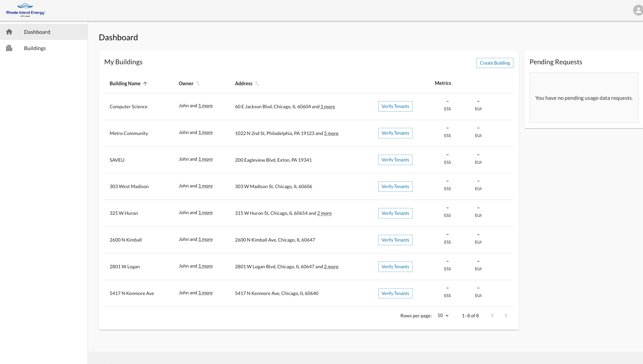The width and height of the screenshot is (643, 364).
Task: Click the home icon beside Dashboard
Action: click(9, 32)
